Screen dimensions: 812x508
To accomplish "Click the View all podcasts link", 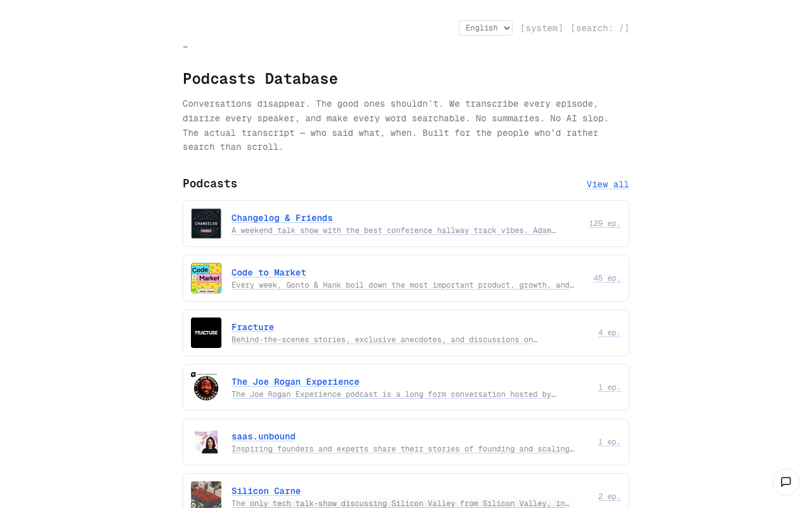I will [x=608, y=184].
